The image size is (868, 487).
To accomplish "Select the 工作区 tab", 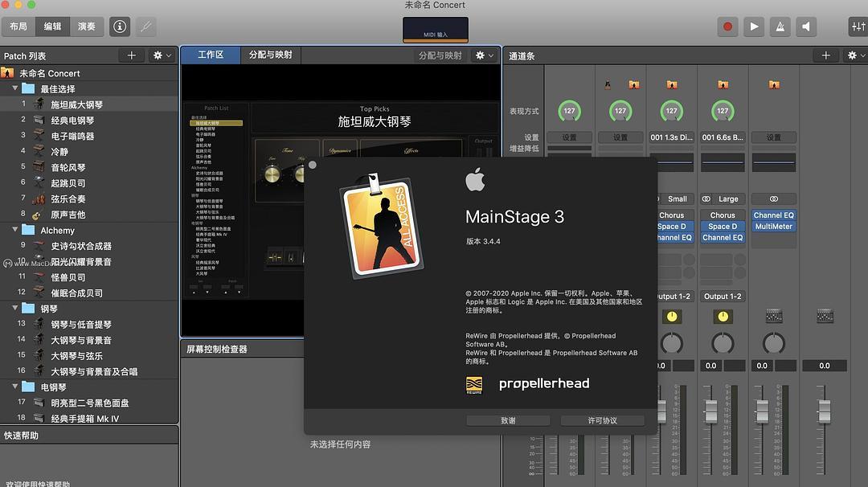I will pos(211,55).
